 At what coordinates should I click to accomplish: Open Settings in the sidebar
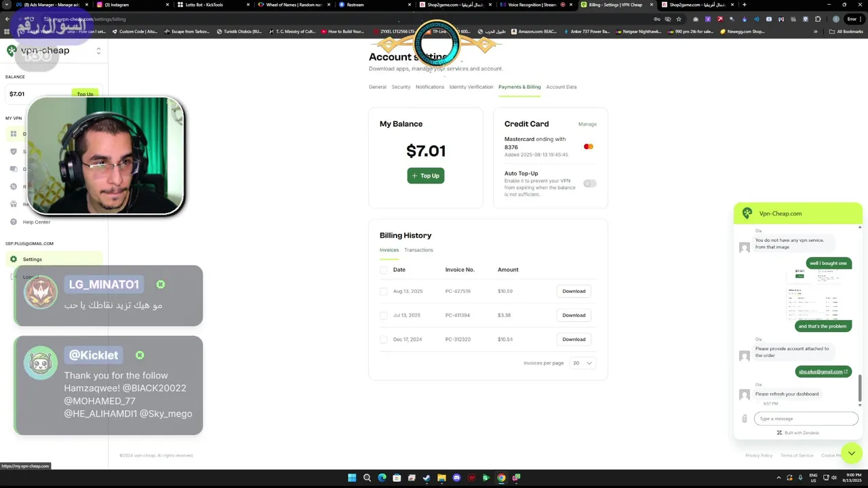pyautogui.click(x=54, y=259)
